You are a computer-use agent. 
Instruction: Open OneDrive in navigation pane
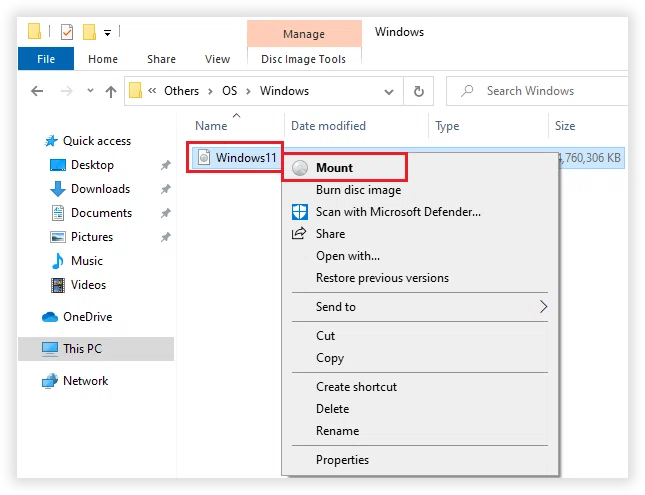pos(87,317)
